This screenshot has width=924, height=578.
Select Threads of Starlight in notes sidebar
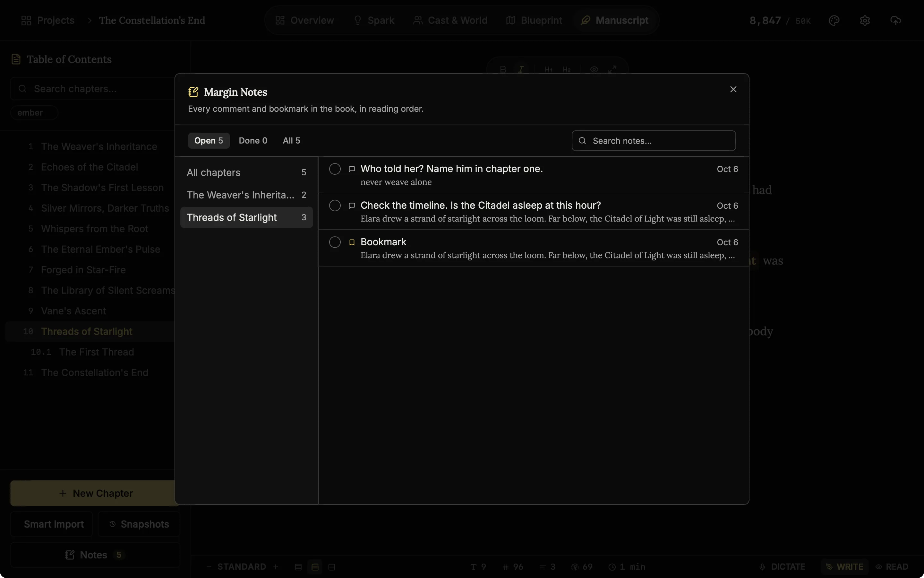click(247, 217)
